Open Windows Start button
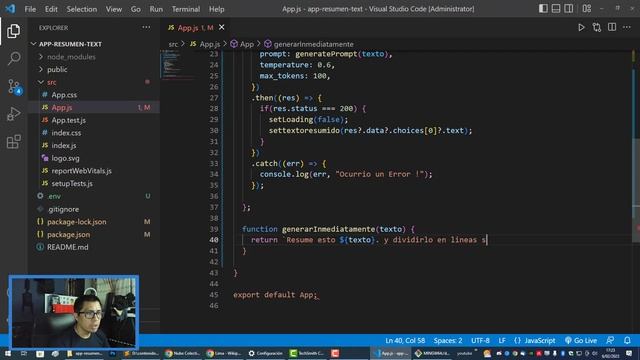The height and width of the screenshot is (360, 640). (x=7, y=353)
